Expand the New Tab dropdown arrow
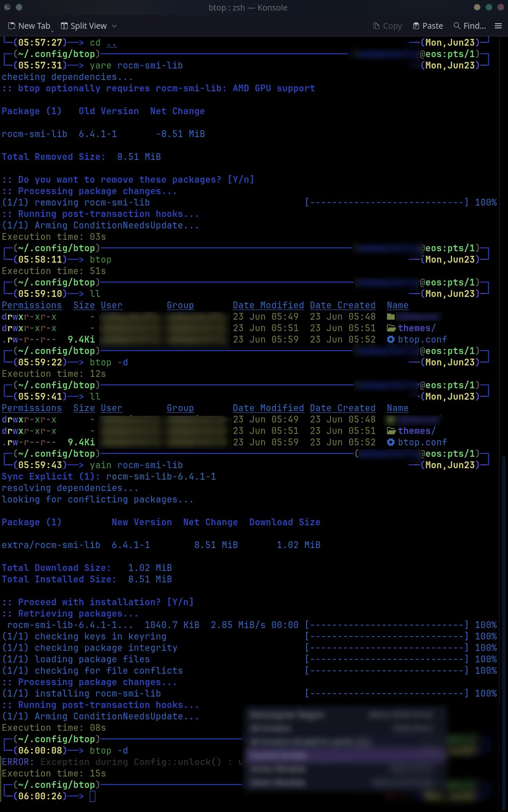508x812 pixels. point(52,30)
